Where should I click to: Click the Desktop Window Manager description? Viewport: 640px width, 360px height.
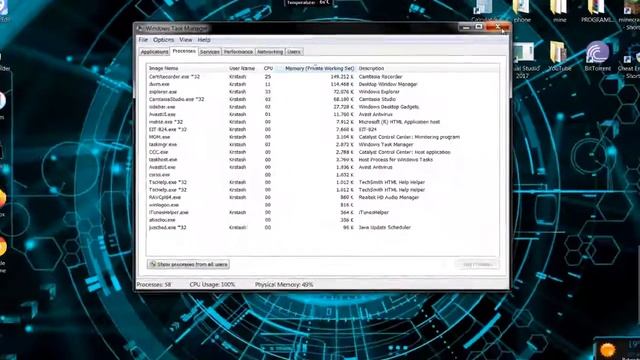(388, 84)
